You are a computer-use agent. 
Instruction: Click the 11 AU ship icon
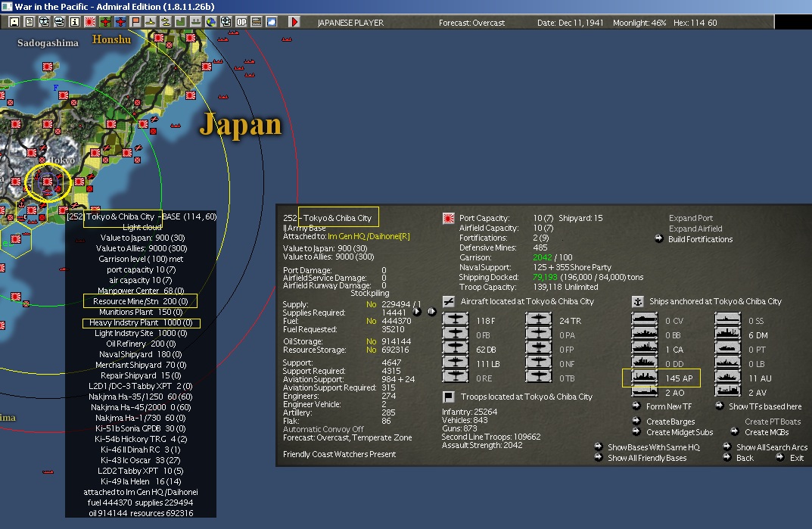click(727, 378)
